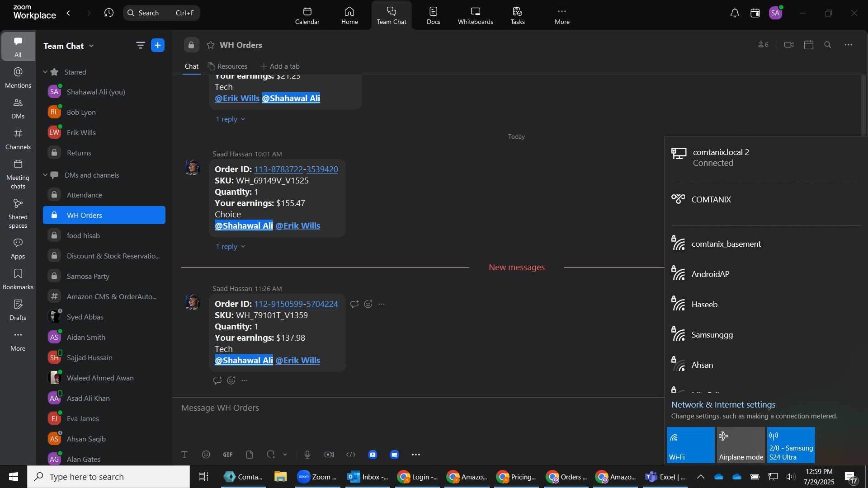Record an audio message with microphone icon
The width and height of the screenshot is (868, 488).
[307, 455]
